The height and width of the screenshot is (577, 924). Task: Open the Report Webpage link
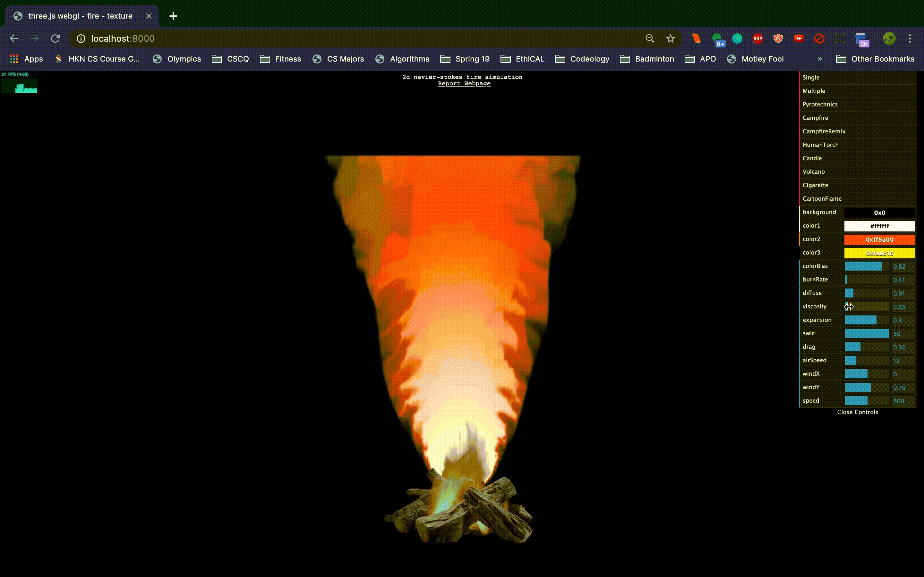464,84
